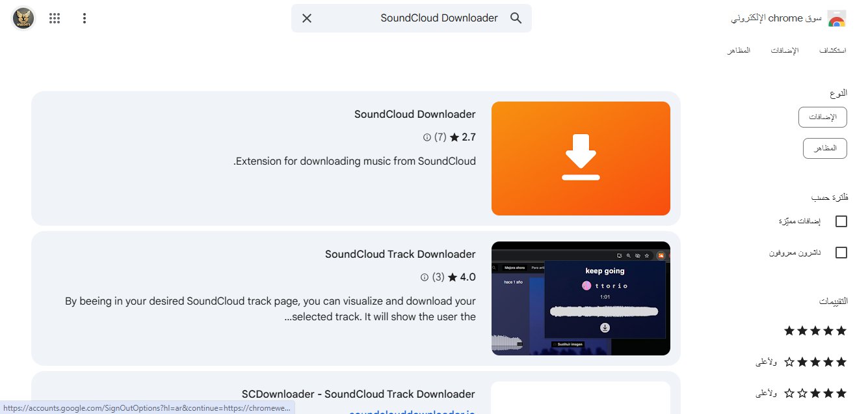Click the search magnifier icon
Image resolution: width=868 pixels, height=414 pixels.
[516, 18]
